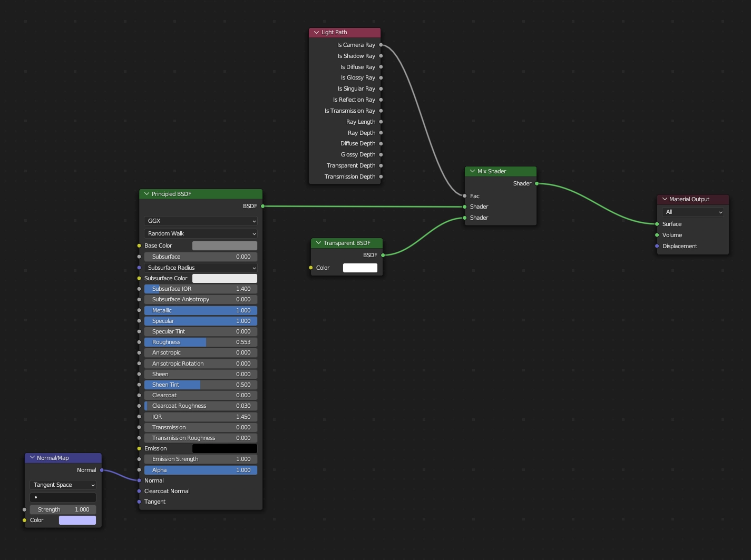Image resolution: width=751 pixels, height=560 pixels.
Task: Expand the Subsurface Radius dropdown
Action: coord(200,268)
